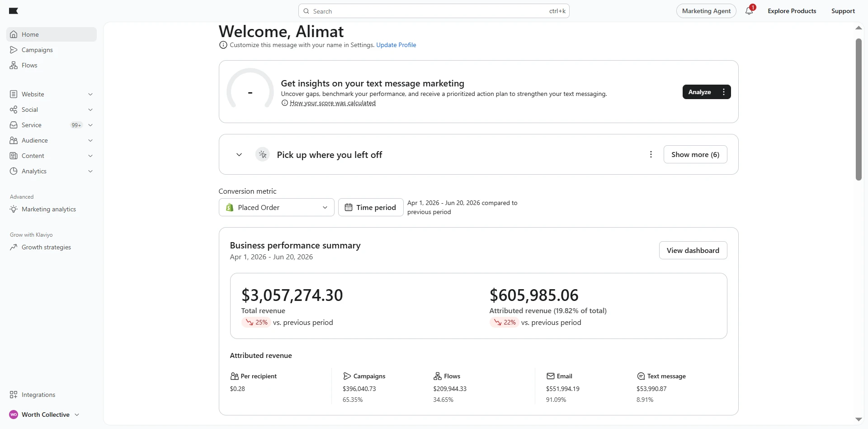Screen dimensions: 868x429
Task: Expand the Content menu chevron
Action: (90, 156)
